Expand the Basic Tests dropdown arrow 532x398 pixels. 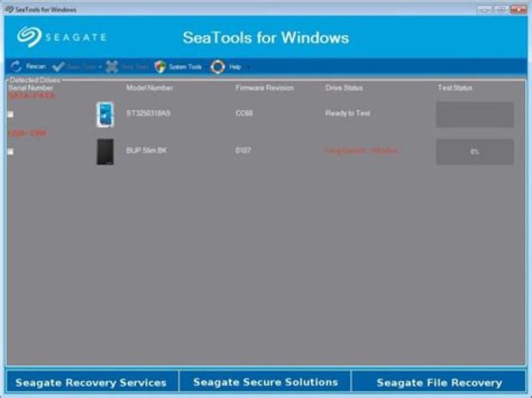point(100,67)
